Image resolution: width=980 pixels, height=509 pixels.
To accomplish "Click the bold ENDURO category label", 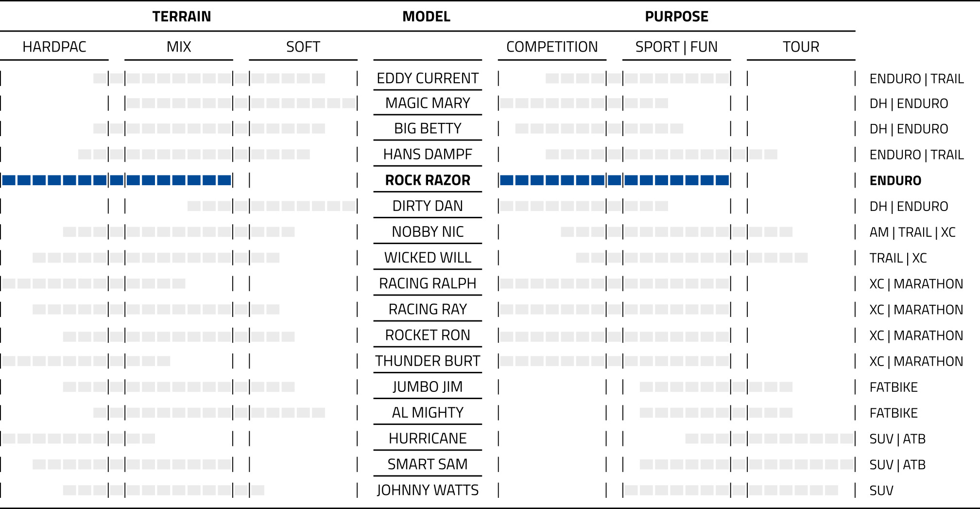I will [895, 181].
